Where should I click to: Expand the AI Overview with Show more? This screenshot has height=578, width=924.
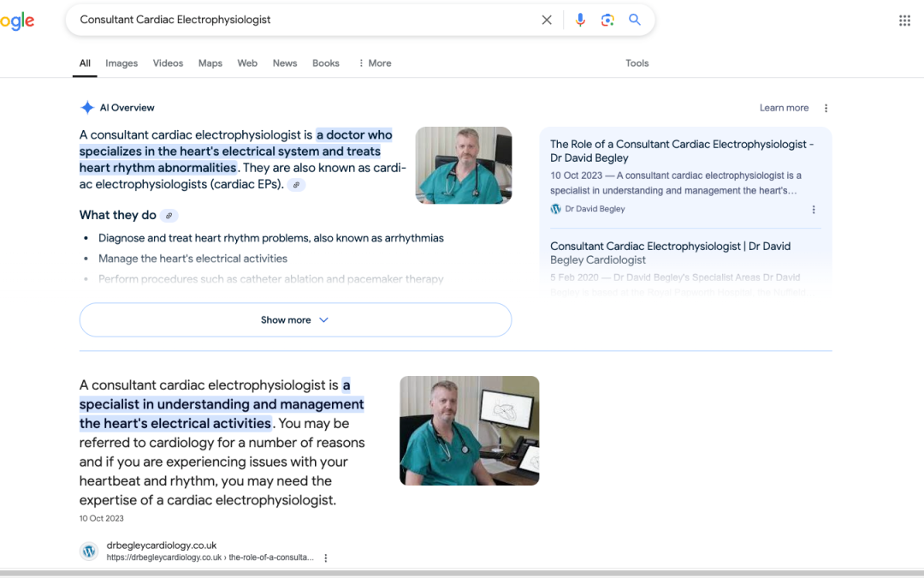295,319
